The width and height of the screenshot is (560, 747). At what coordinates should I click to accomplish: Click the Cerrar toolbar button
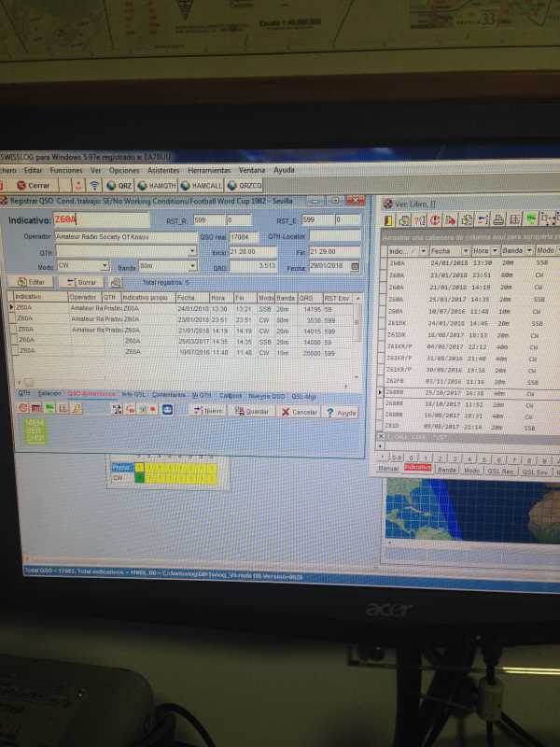point(34,185)
